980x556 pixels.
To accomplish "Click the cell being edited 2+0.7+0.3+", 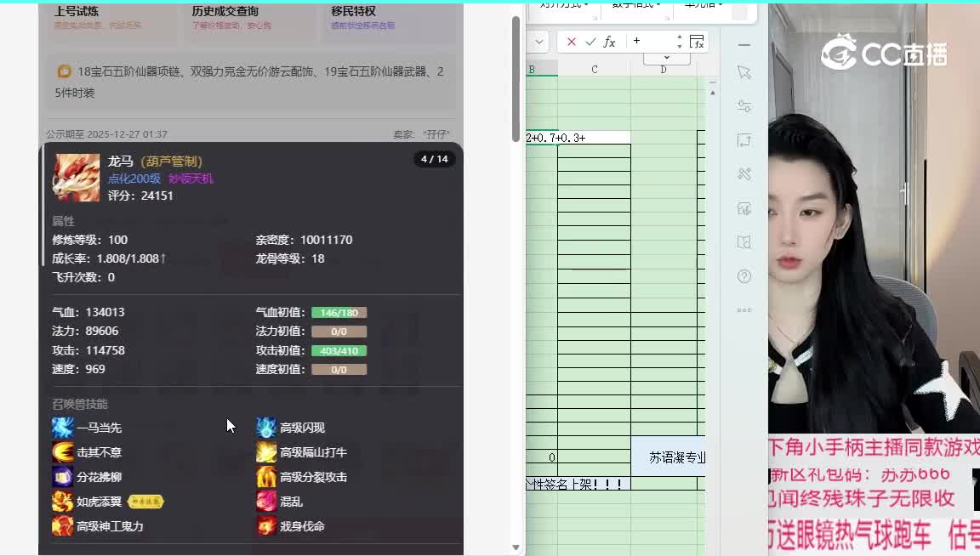I will pyautogui.click(x=578, y=138).
